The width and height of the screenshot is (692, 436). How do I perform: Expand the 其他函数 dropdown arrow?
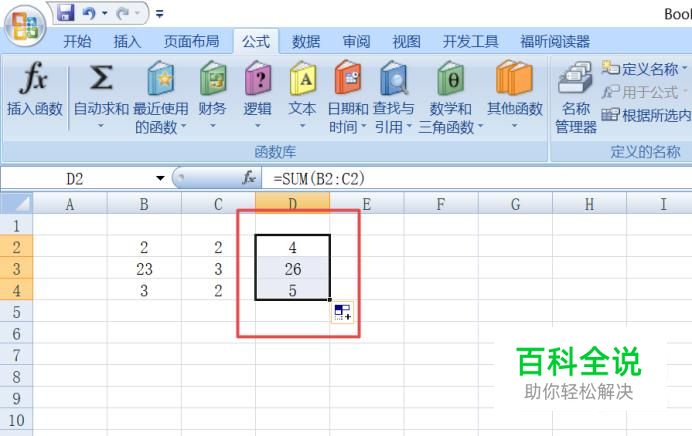click(515, 126)
